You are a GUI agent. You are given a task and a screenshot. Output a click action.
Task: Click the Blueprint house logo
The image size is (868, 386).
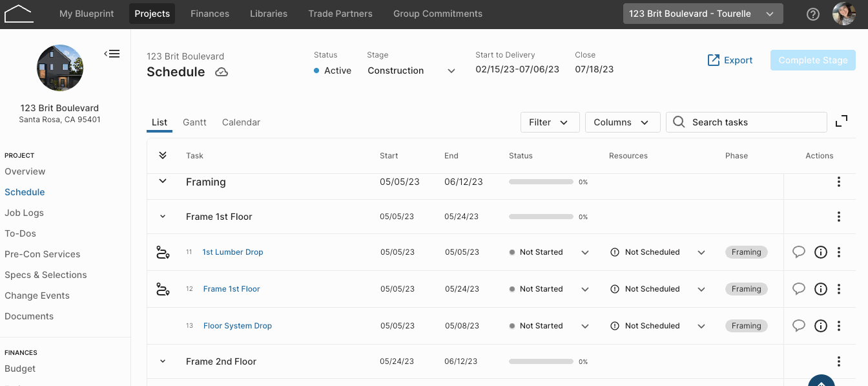[x=18, y=13]
